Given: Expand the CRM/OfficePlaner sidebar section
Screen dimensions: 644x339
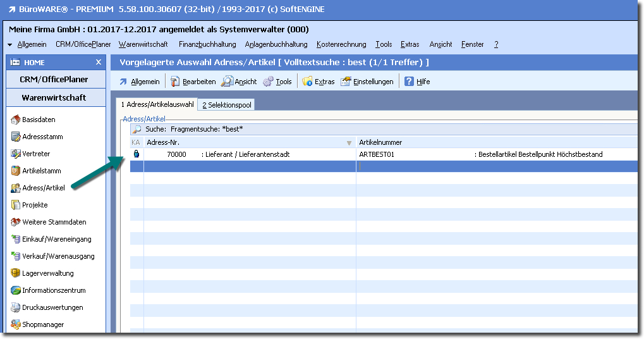Looking at the screenshot, I should coord(54,80).
